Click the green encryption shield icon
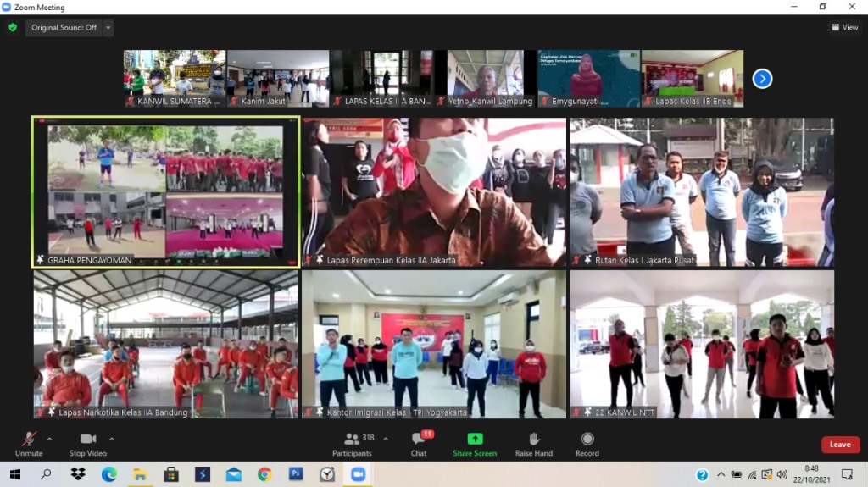 click(13, 28)
